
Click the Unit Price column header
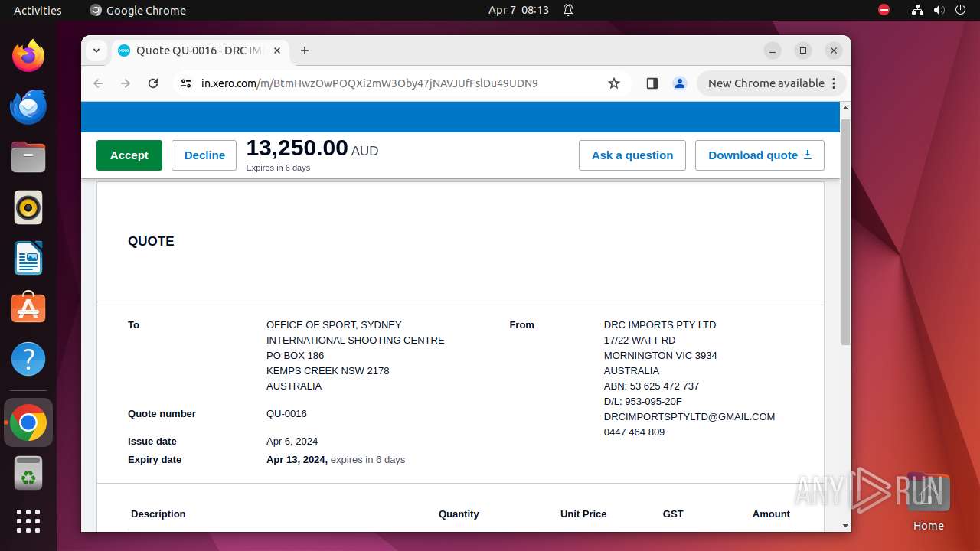pos(583,514)
